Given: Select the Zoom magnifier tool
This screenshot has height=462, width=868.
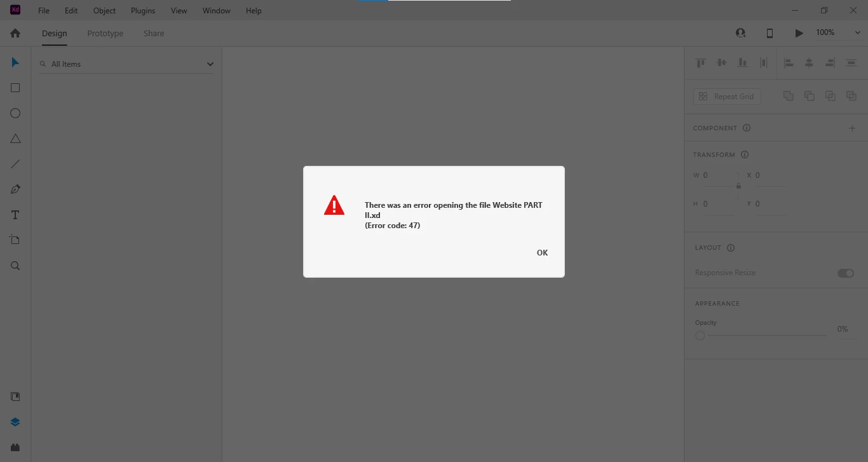Looking at the screenshot, I should (15, 266).
